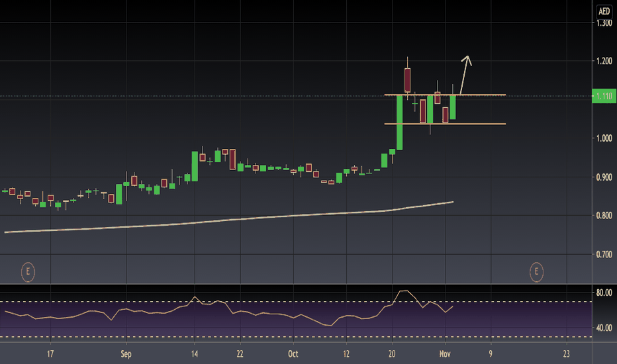Click the 23 date label on time axis
This screenshot has height=364, width=617.
(566, 354)
